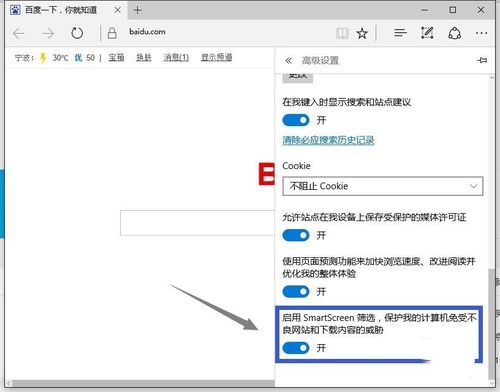Open the 换肤 link on Baidu
This screenshot has width=500, height=392.
click(x=144, y=58)
